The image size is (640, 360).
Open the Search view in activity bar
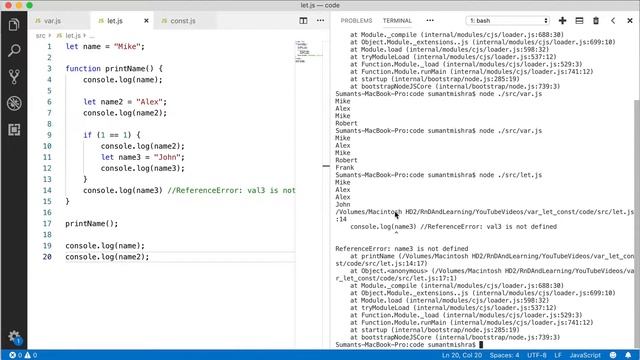pos(14,51)
